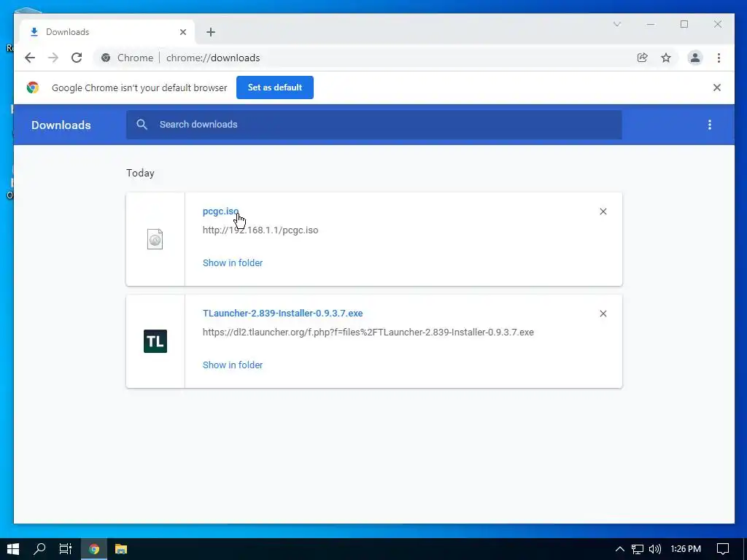Click the pcgc.iso disc file icon
Viewport: 747px width, 560px height.
pyautogui.click(x=155, y=239)
